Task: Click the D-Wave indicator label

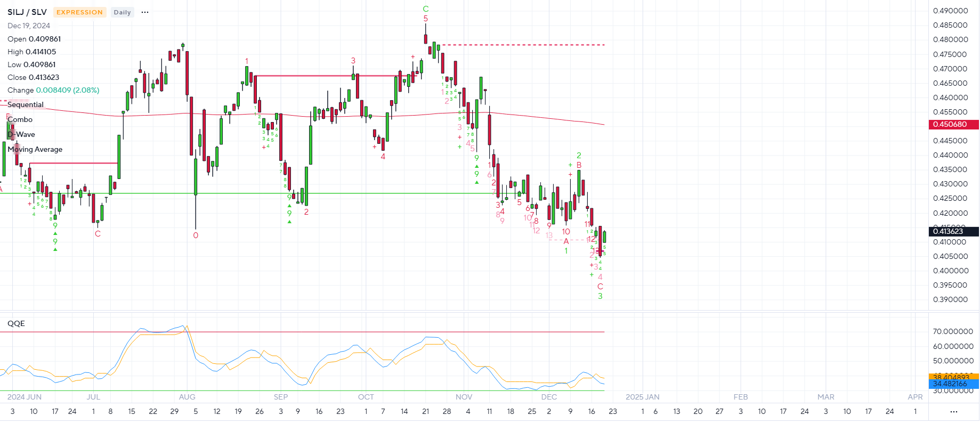Action: [x=21, y=135]
